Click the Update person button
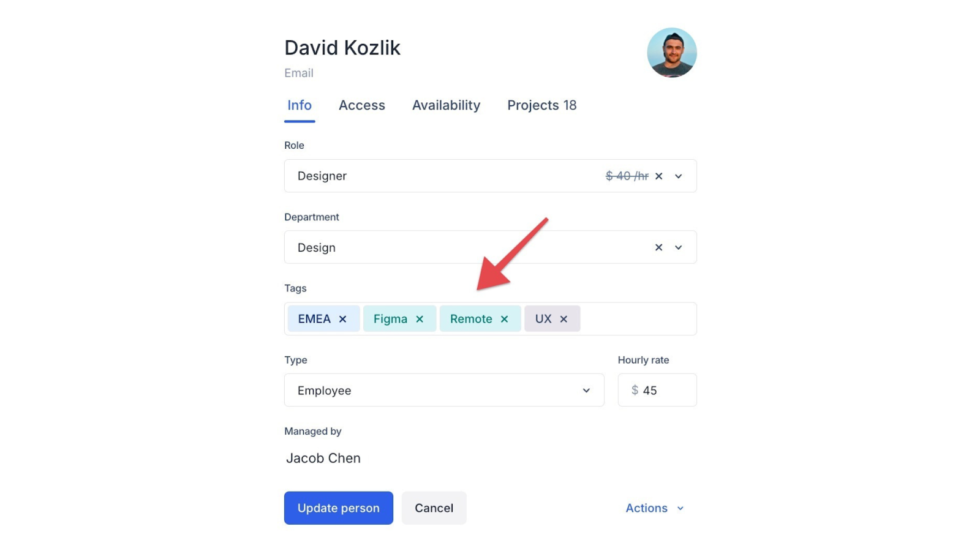 point(338,508)
